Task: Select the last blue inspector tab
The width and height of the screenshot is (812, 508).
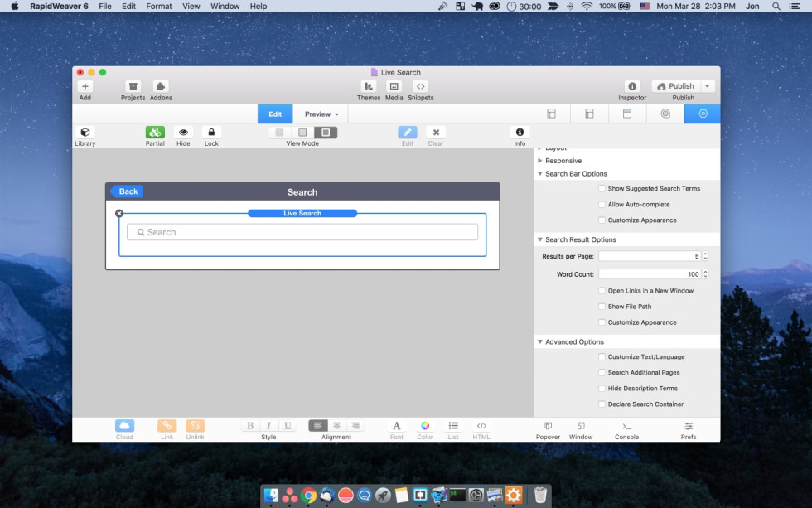Action: pyautogui.click(x=703, y=114)
